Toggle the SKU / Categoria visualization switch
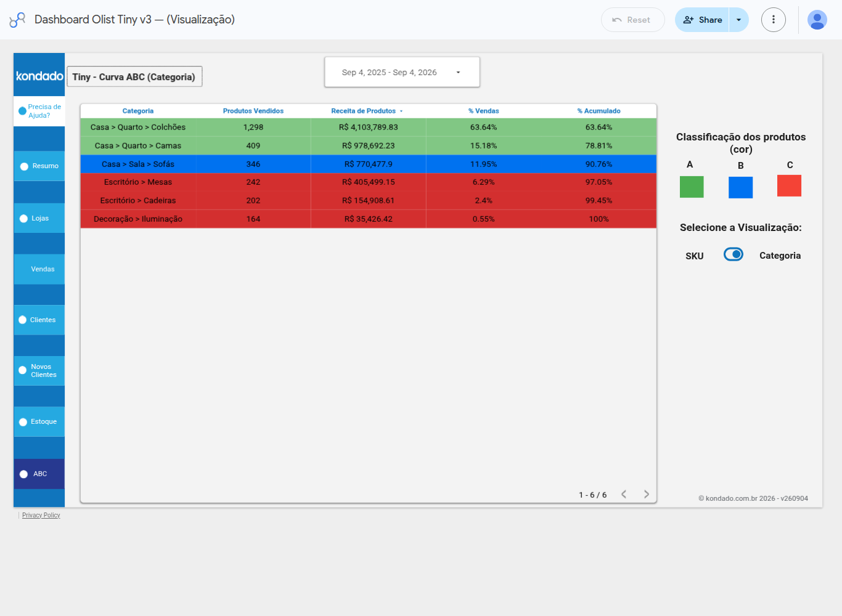Image resolution: width=842 pixels, height=616 pixels. [x=734, y=254]
